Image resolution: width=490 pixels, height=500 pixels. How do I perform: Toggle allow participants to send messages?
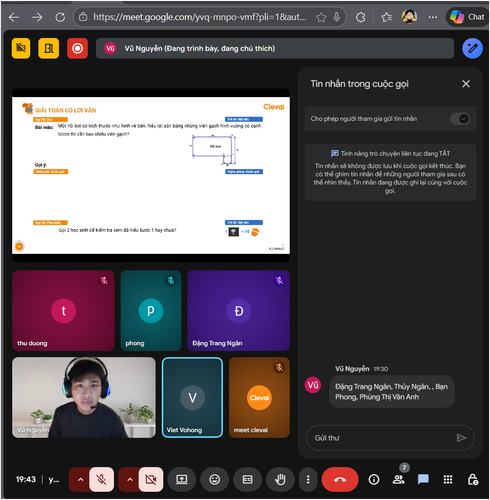pyautogui.click(x=460, y=119)
